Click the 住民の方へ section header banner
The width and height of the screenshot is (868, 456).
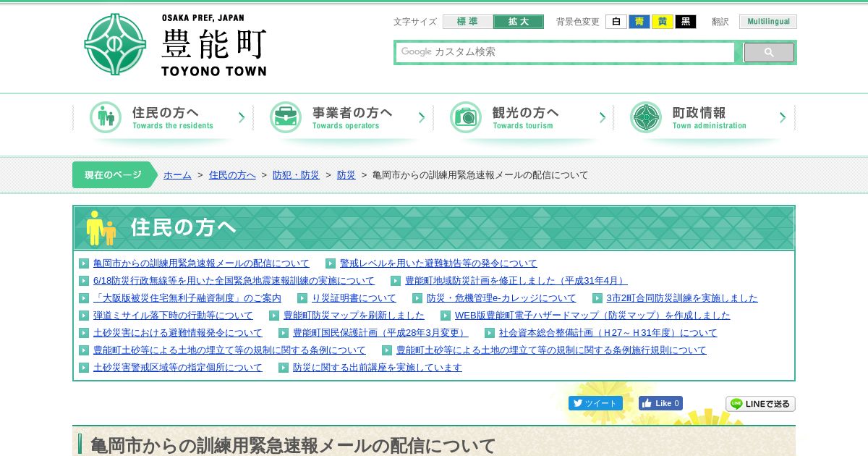[434, 228]
